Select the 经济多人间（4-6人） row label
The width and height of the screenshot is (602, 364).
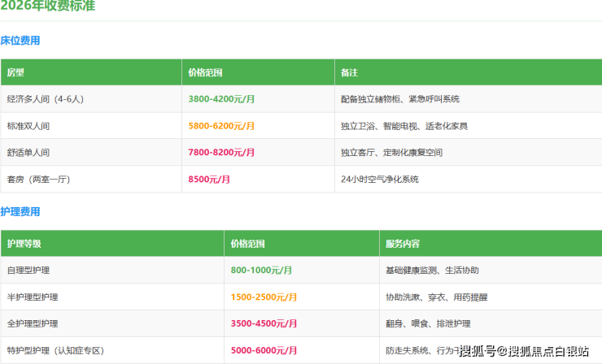click(45, 98)
